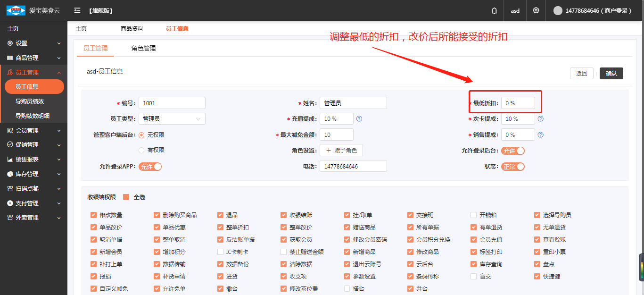
Task: Open the 员工类型 dropdown
Action: [x=172, y=119]
